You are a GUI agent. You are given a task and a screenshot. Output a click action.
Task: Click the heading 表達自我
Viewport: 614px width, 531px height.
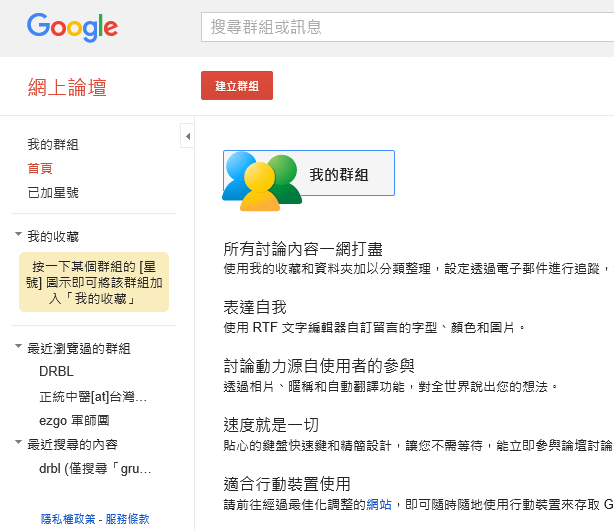click(x=255, y=307)
